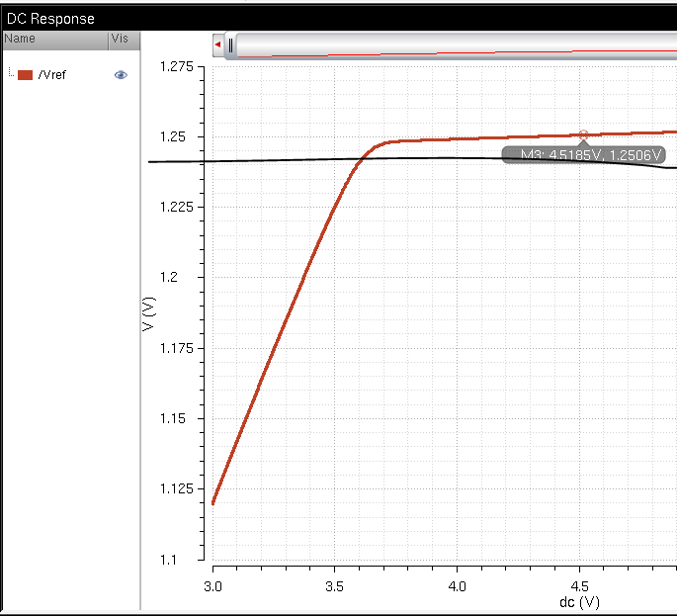Viewport: 677px width, 616px height.
Task: Select the M3 marker circle on trace
Action: click(583, 134)
